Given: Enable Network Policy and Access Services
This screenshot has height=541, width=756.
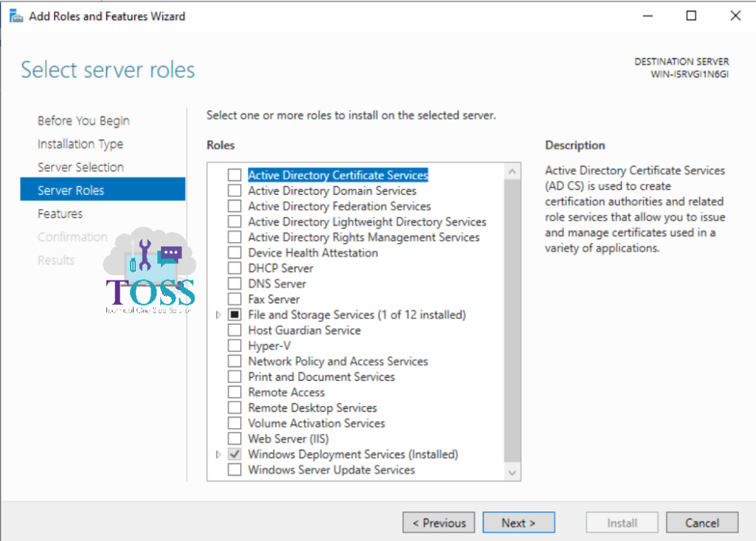Looking at the screenshot, I should pyautogui.click(x=235, y=361).
